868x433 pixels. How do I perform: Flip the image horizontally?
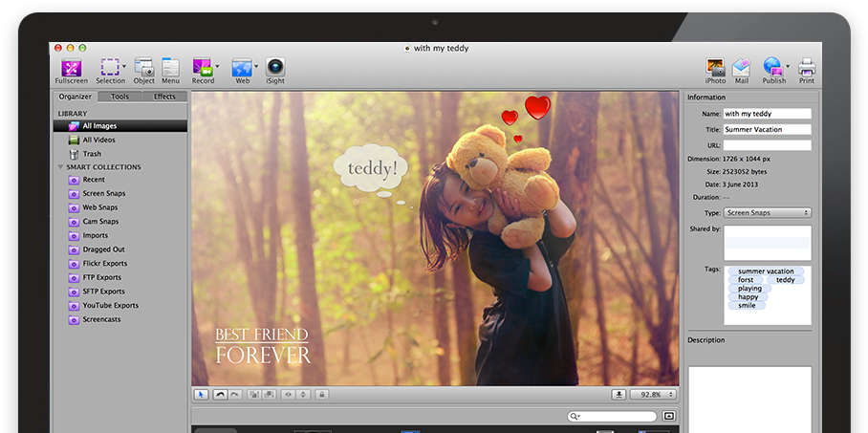(x=288, y=395)
